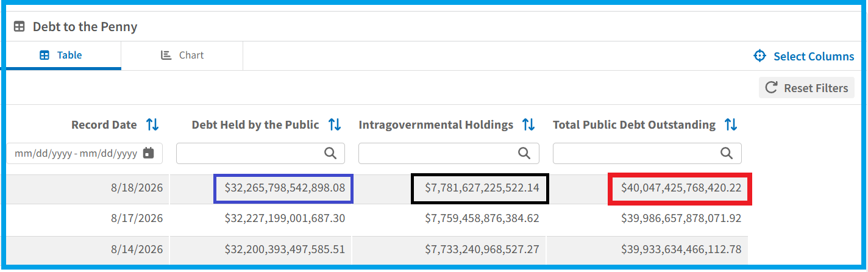Click search icon in Total Public Debt filter
This screenshot has height=272, width=868.
point(727,154)
